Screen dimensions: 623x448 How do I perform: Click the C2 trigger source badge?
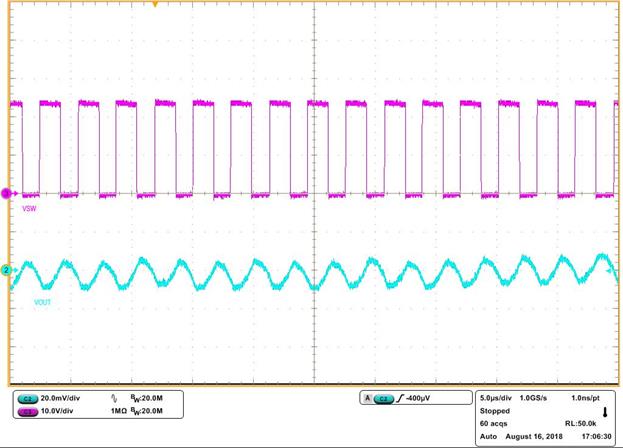[383, 398]
